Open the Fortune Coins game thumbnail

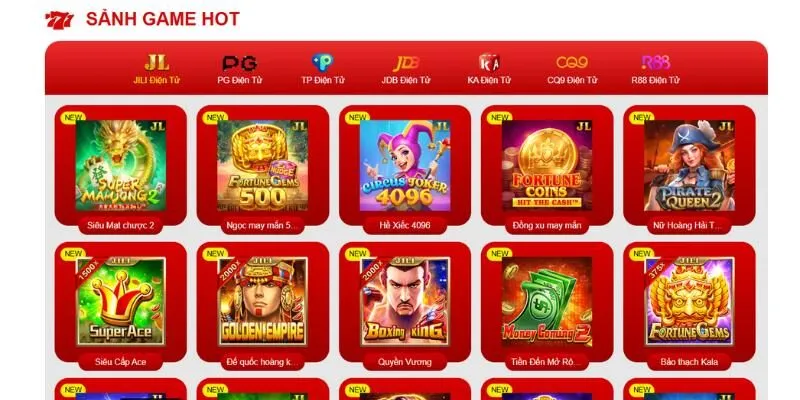(x=547, y=166)
